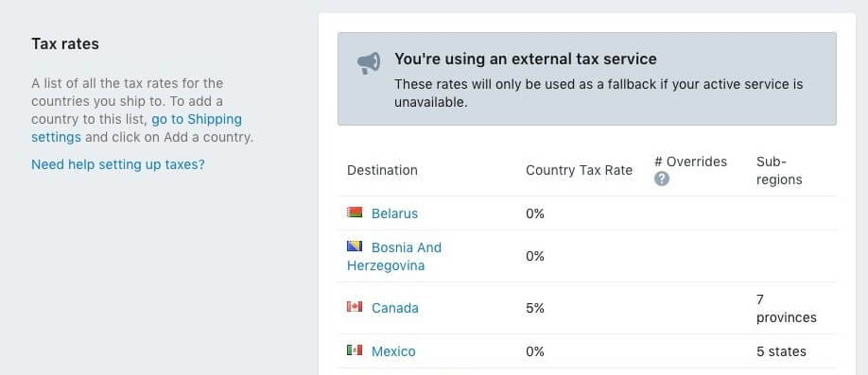Click the Sub-regions column header

pyautogui.click(x=779, y=170)
